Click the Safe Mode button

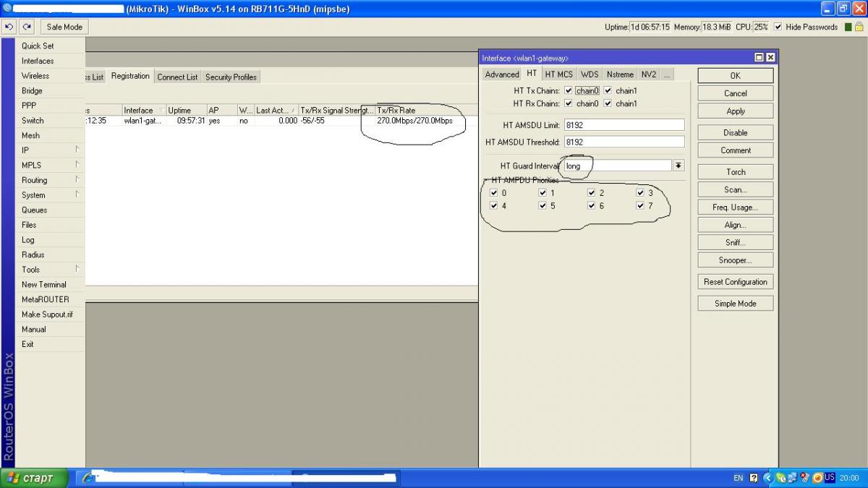click(64, 27)
